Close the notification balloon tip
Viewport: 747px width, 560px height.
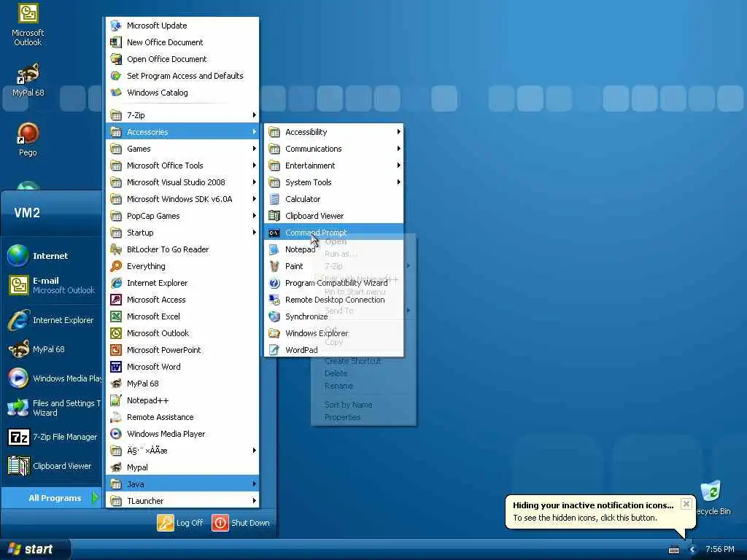(686, 504)
